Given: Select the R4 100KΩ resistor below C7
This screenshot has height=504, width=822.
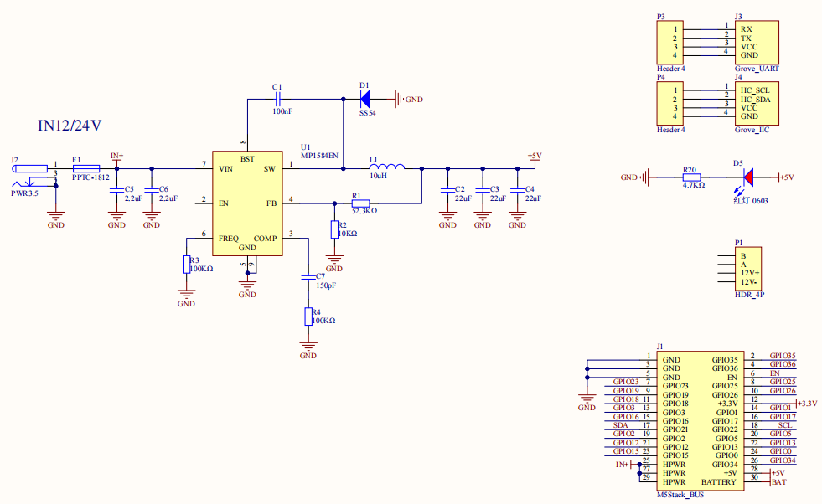Looking at the screenshot, I should click(309, 316).
